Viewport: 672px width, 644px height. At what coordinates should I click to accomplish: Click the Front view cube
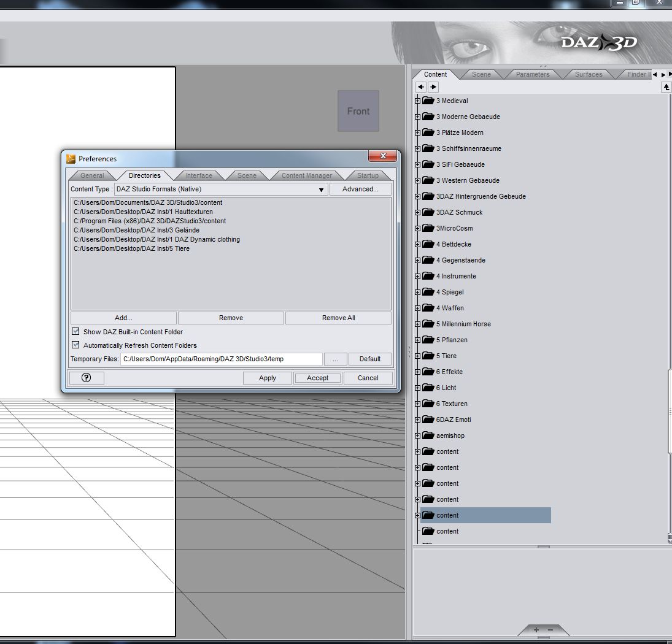click(358, 111)
